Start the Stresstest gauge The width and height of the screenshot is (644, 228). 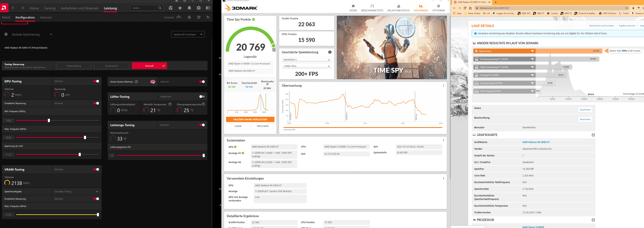tap(179, 17)
